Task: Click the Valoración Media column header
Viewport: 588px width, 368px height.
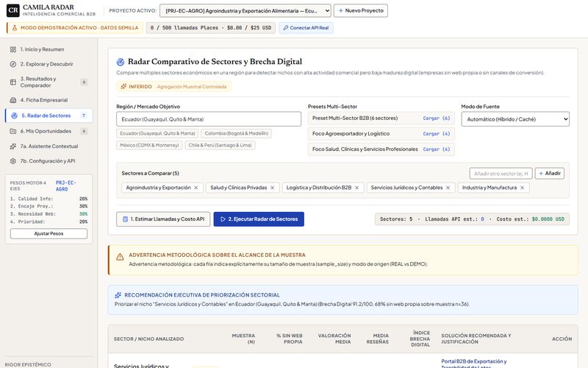Action: tap(334, 339)
